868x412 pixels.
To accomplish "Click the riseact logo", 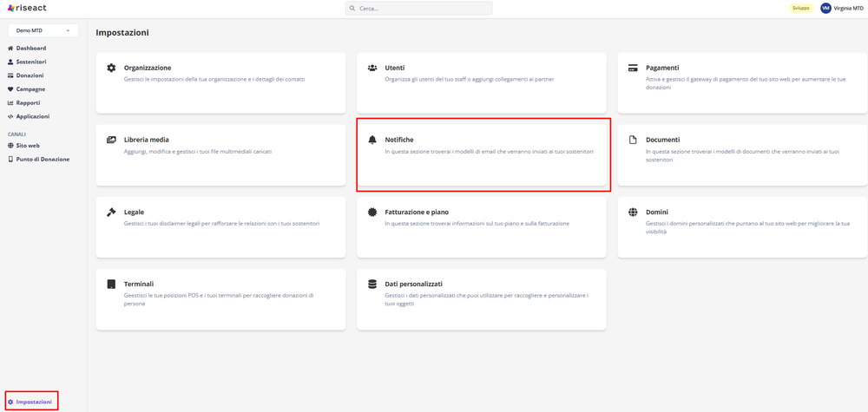I will click(x=27, y=8).
